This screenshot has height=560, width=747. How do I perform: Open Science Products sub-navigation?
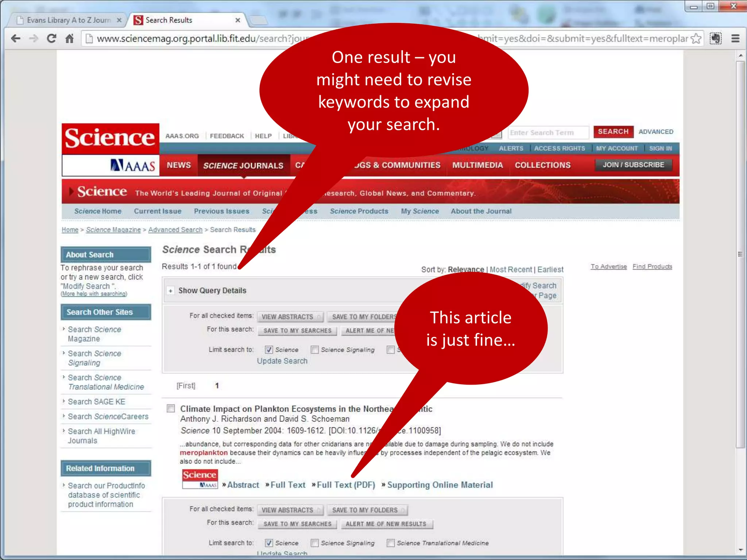(359, 211)
